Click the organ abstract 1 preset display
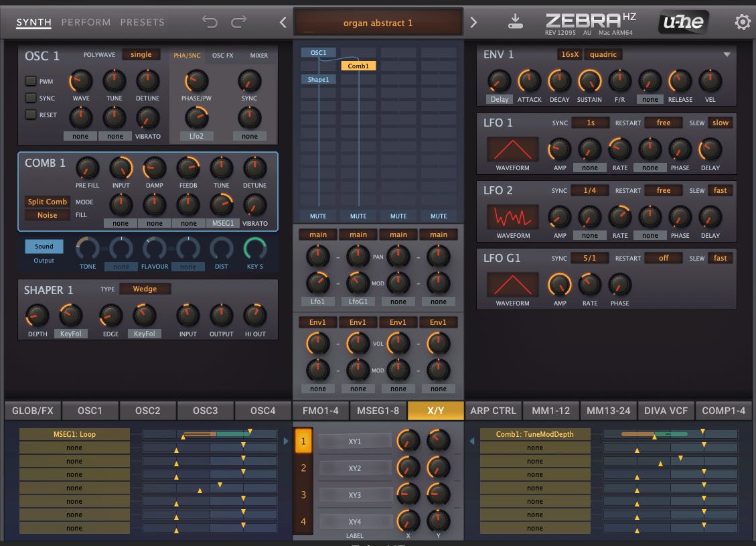This screenshot has width=756, height=546. [378, 23]
